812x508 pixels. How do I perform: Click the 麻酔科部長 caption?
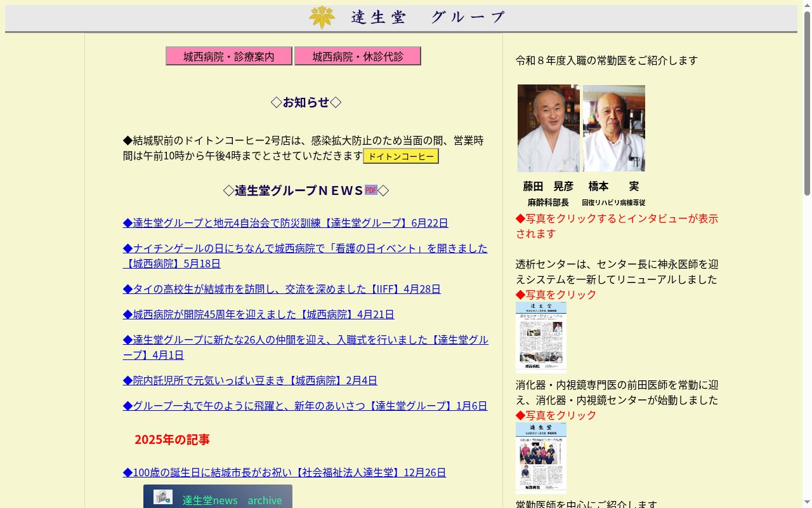[548, 203]
